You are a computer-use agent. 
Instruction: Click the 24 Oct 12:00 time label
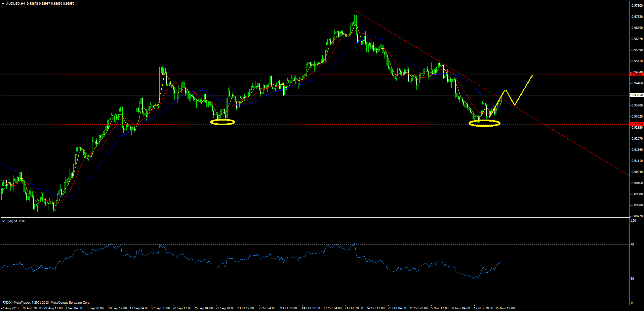click(x=376, y=308)
